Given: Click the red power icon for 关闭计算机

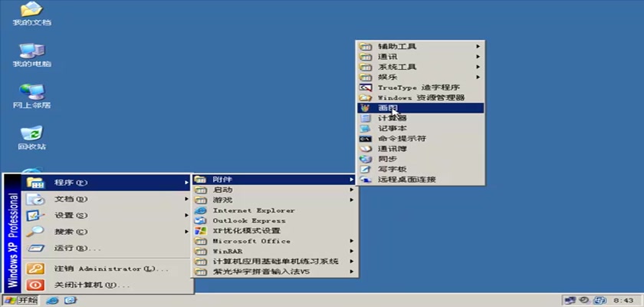Looking at the screenshot, I should pyautogui.click(x=35, y=285).
